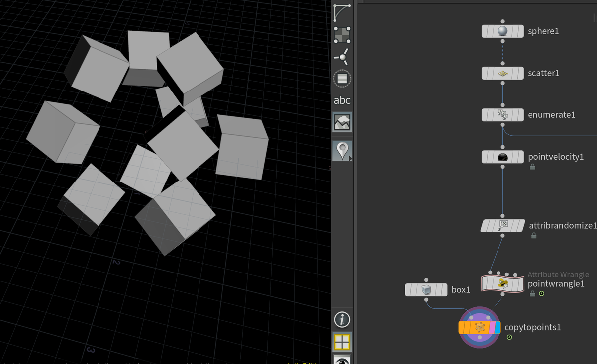Select the pin marker visualizer tool
Screen dimensions: 597x364
pyautogui.click(x=342, y=150)
